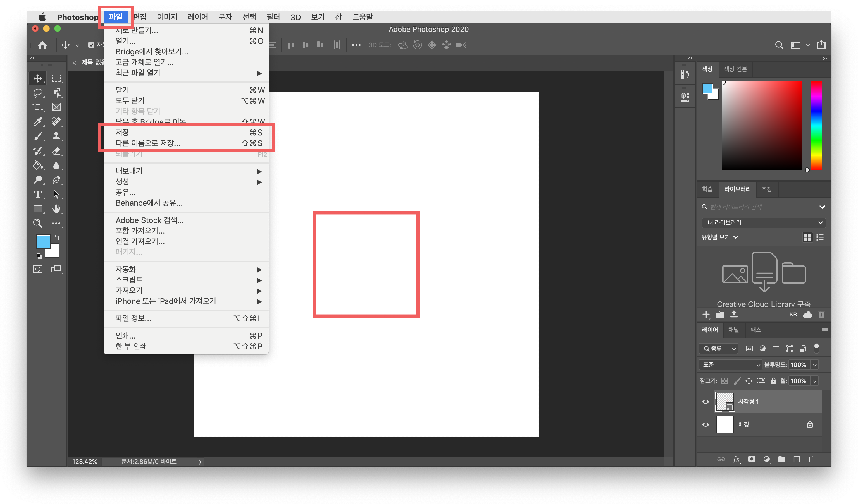Screen dimensions: 858x504
Task: Expand the 불투명도 opacity dropdown arrow
Action: (815, 365)
